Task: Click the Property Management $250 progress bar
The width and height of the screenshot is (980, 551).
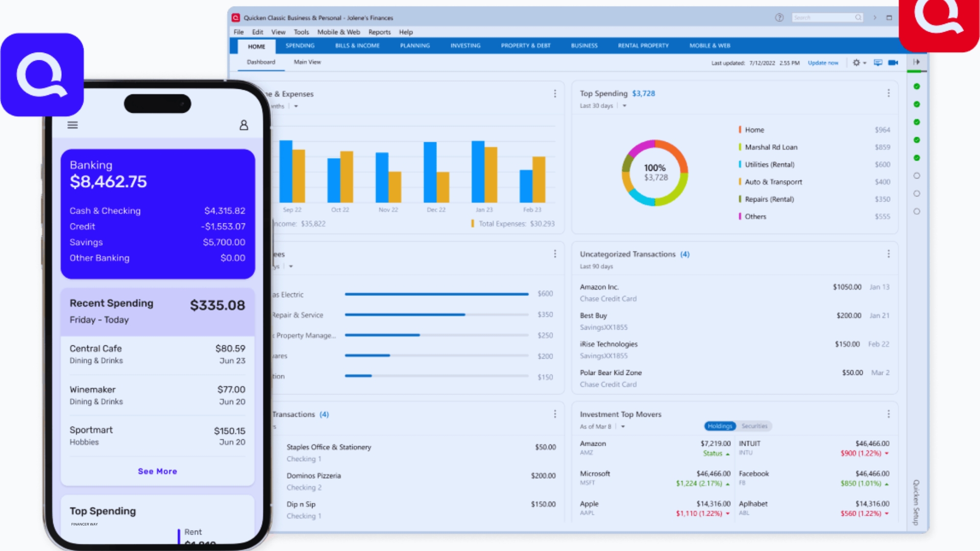Action: (436, 335)
